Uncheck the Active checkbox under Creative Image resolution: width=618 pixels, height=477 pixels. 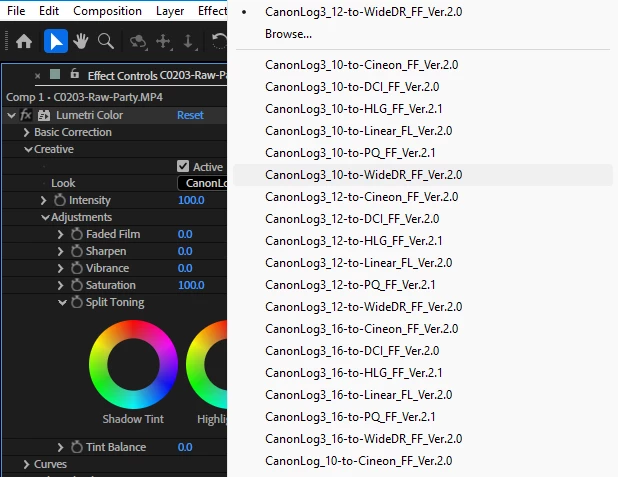183,166
